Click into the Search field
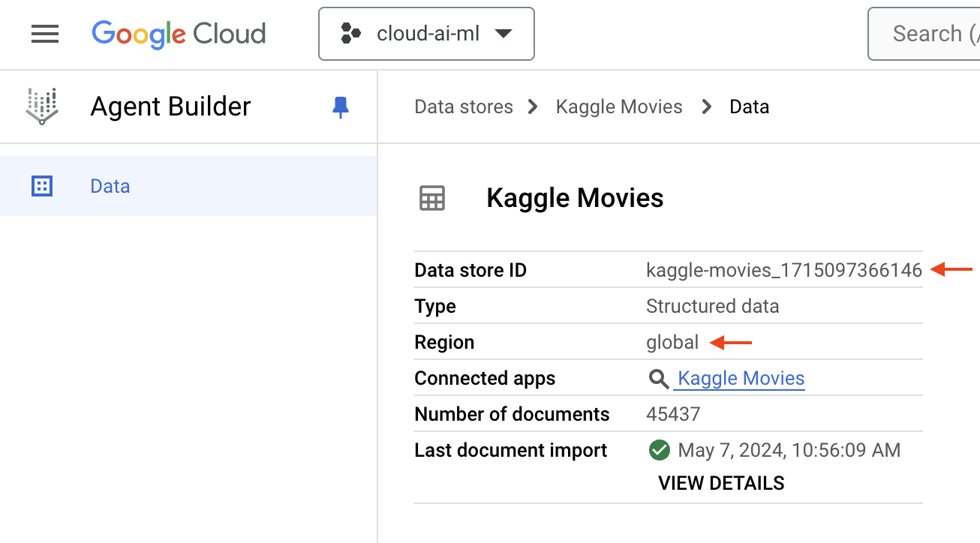 click(x=924, y=34)
